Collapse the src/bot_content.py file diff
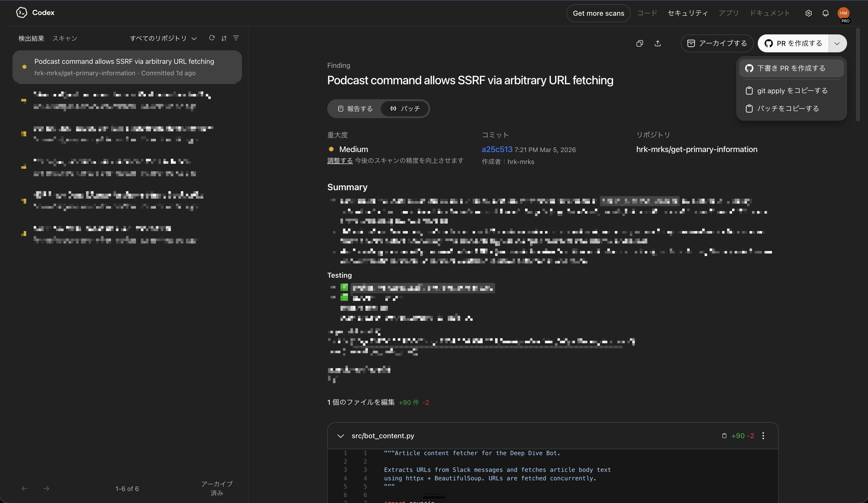The width and height of the screenshot is (868, 503). [x=341, y=436]
